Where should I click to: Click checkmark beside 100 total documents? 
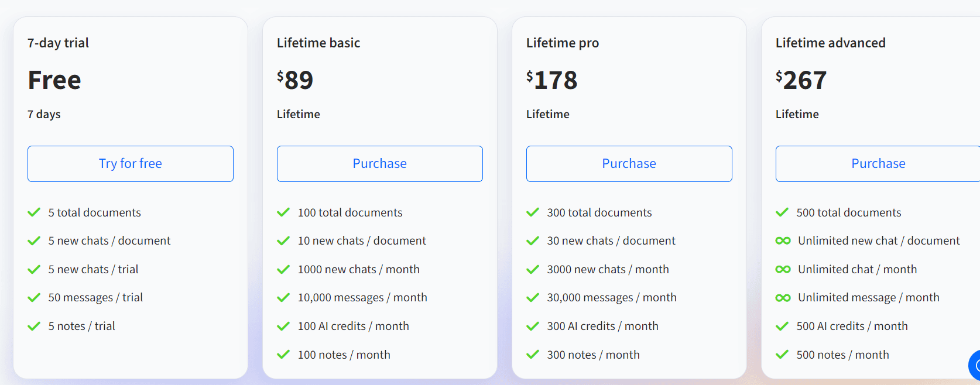[x=283, y=212]
